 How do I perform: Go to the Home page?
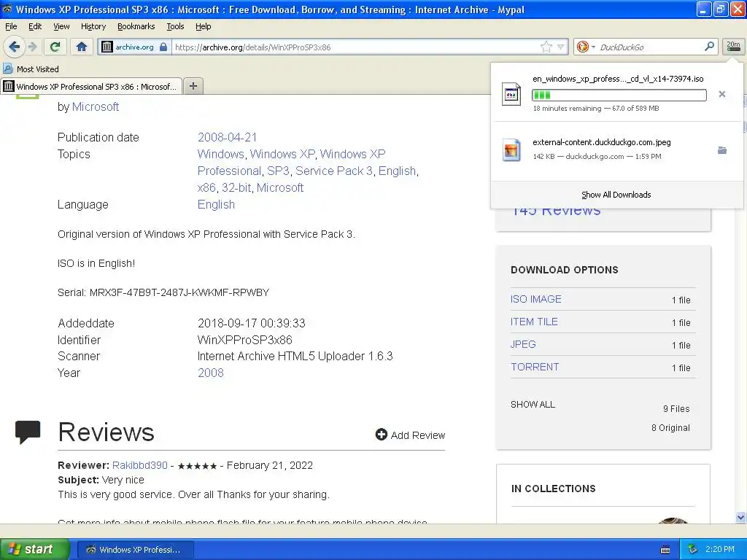[x=82, y=47]
